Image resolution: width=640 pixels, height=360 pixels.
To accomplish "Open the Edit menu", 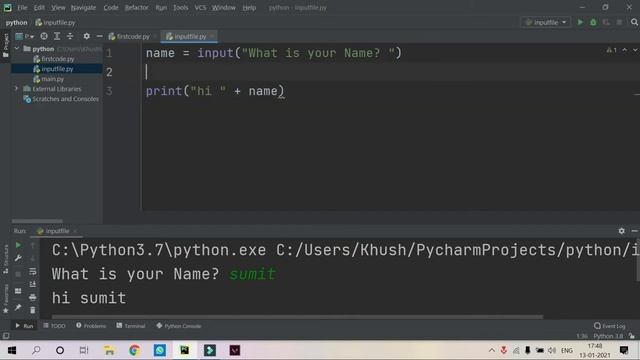I will [x=39, y=7].
